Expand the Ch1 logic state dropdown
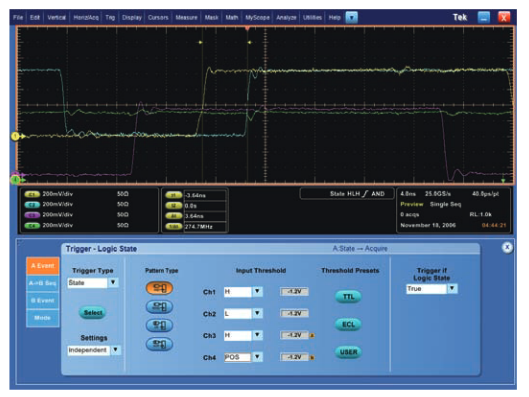The height and width of the screenshot is (397, 529). 257,291
